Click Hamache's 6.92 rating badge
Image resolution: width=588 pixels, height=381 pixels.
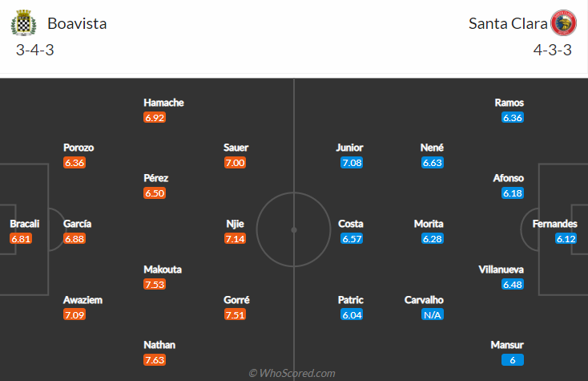(155, 118)
